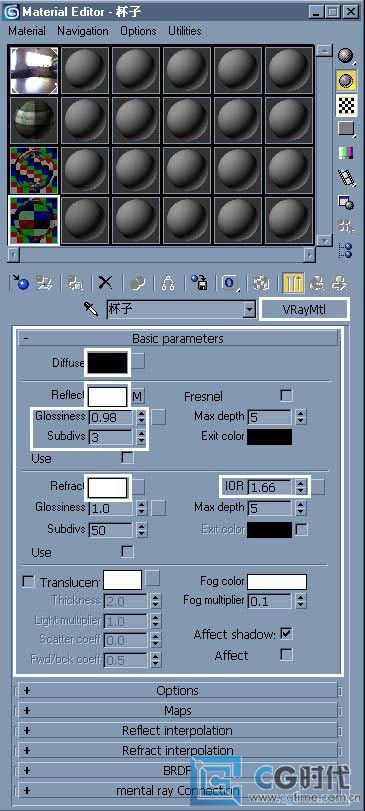The width and height of the screenshot is (365, 811).
Task: Click the Reflect Max depth spinner arrows
Action: point(301,417)
